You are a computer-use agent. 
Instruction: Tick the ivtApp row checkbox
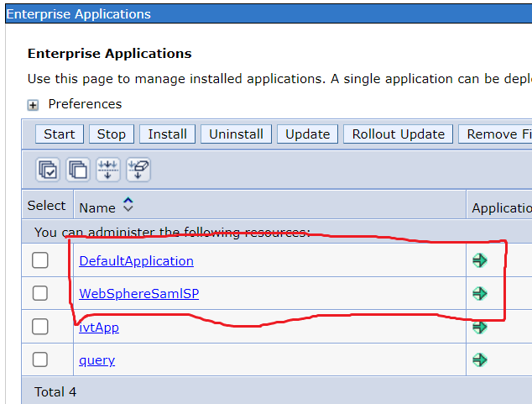40,327
